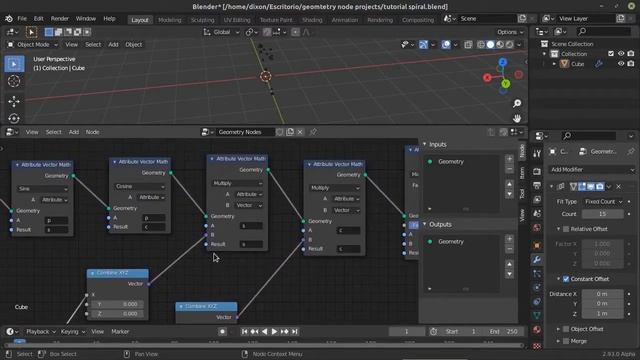Click the pan hand icon in viewport
This screenshot has width=640, height=360.
(x=517, y=118)
